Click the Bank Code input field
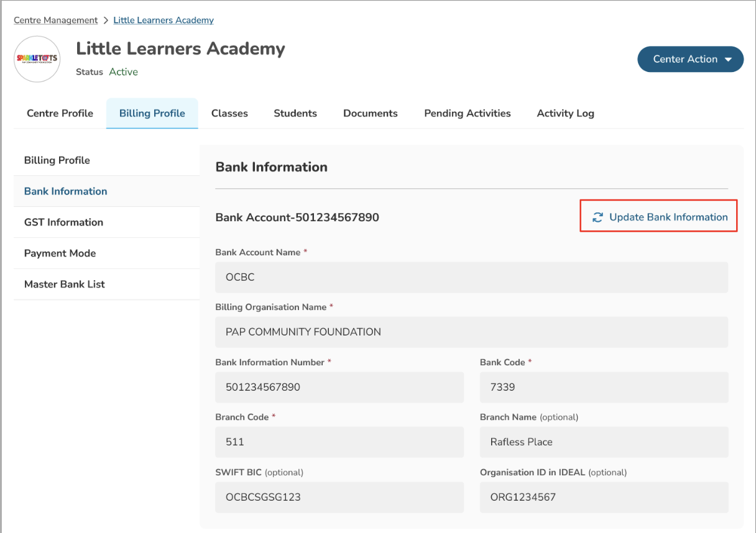 click(604, 387)
